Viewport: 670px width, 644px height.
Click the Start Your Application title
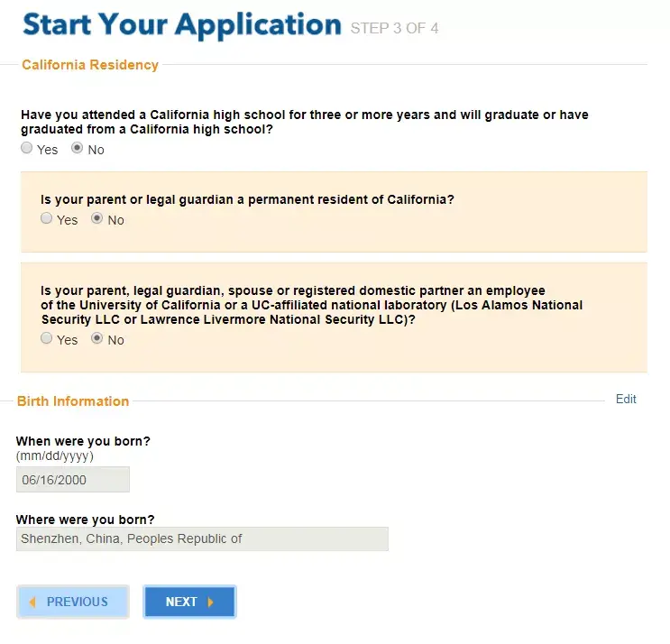(182, 25)
